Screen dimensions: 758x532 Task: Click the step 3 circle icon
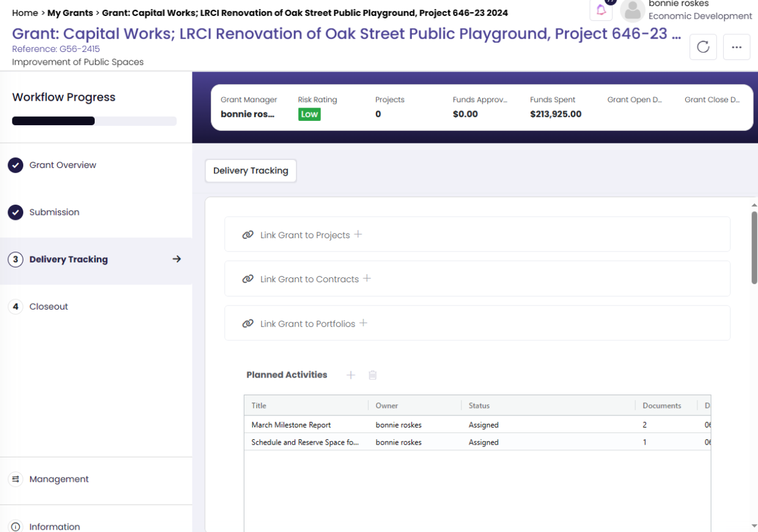point(16,260)
